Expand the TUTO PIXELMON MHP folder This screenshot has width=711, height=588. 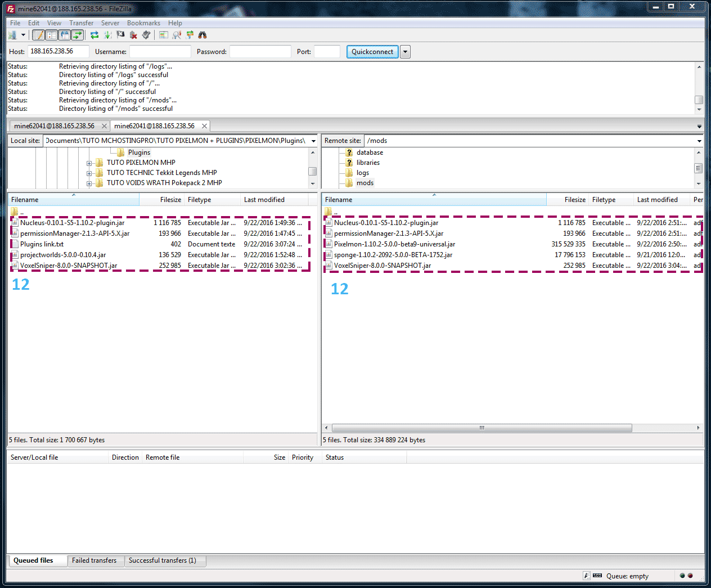[89, 163]
